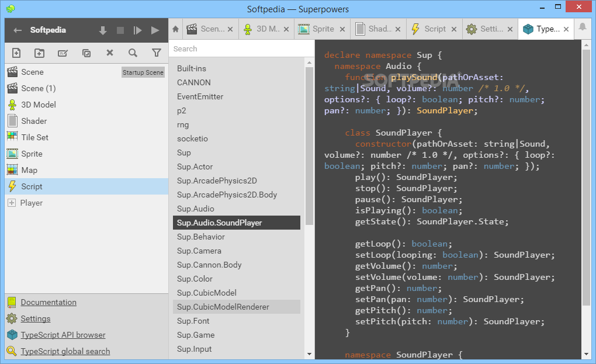Viewport: 596px width, 364px height.
Task: Select EventEmitter in the API list
Action: tap(237, 96)
